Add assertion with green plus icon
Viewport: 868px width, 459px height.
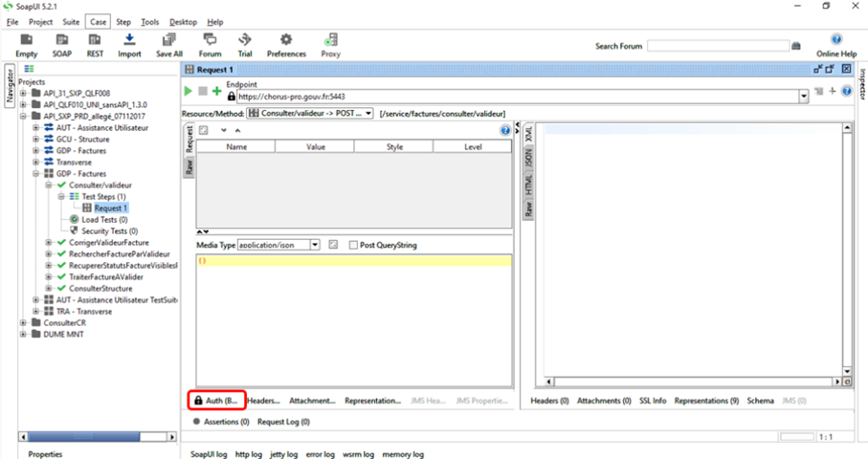[216, 91]
